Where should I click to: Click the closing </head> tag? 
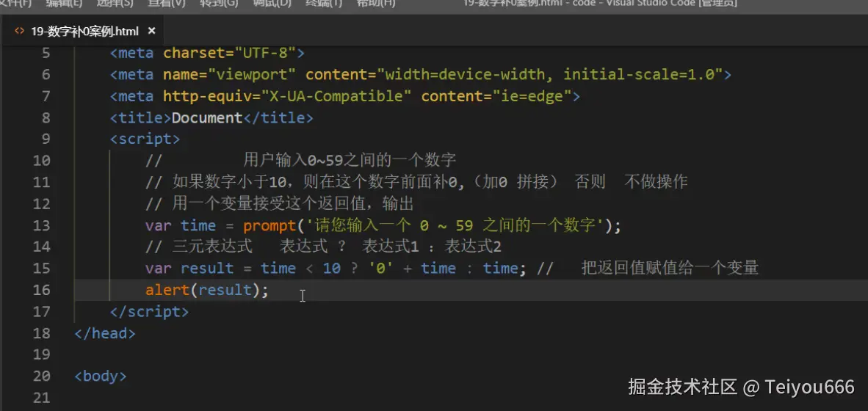pos(104,333)
